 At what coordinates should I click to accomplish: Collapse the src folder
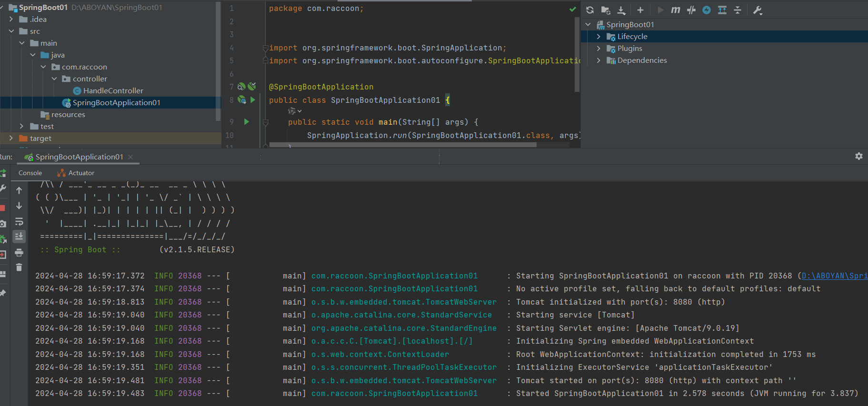(11, 31)
